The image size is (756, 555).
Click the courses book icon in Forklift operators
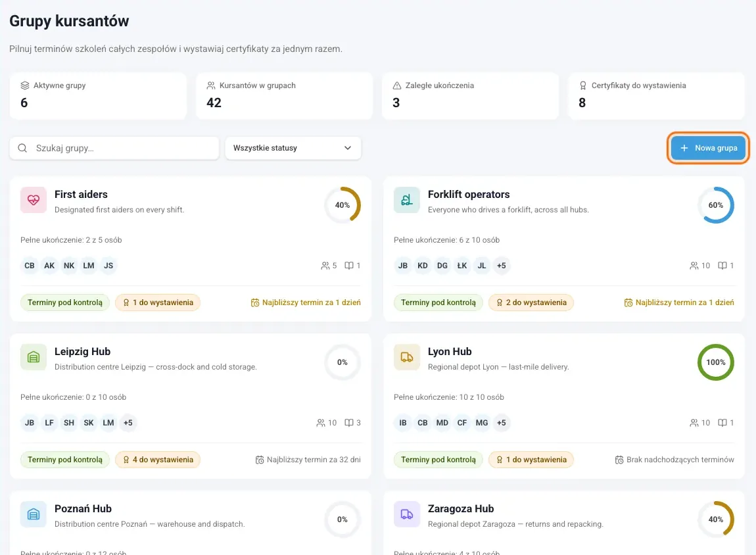(722, 266)
